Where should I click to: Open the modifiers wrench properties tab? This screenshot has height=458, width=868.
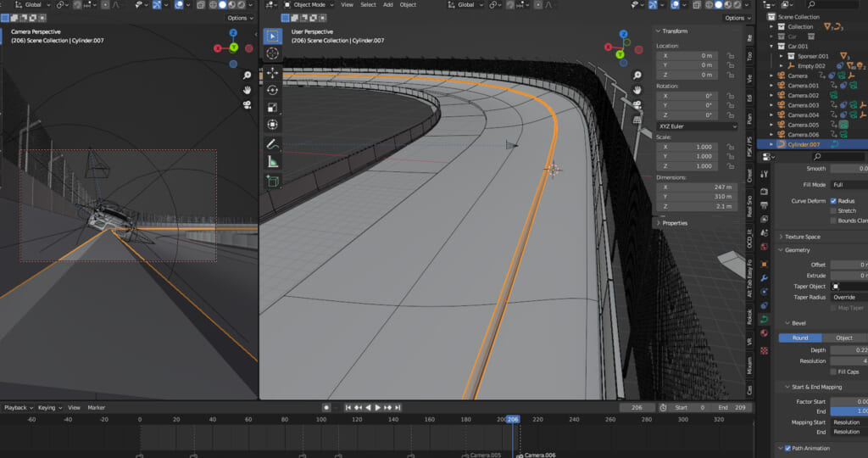pyautogui.click(x=764, y=277)
